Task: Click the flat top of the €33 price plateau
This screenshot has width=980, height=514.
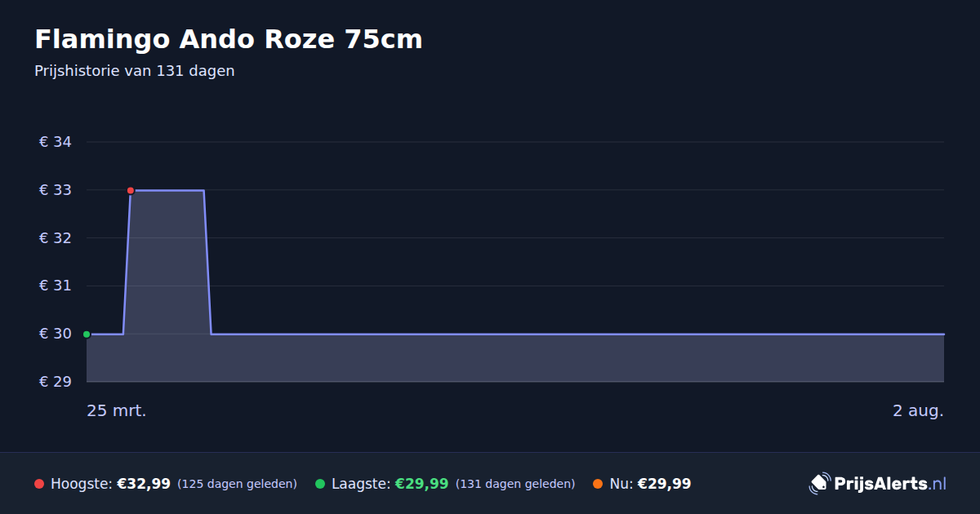Action: pos(167,190)
